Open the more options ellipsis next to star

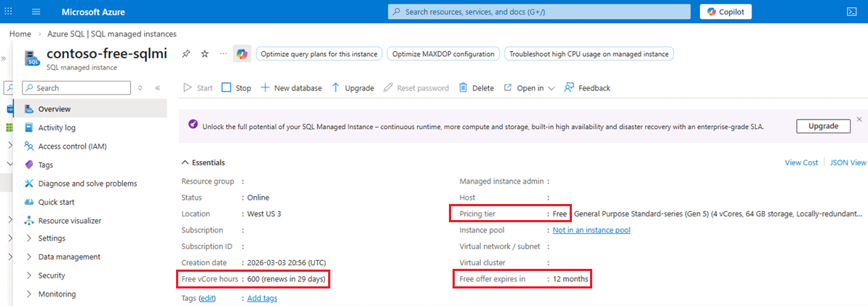[x=223, y=54]
